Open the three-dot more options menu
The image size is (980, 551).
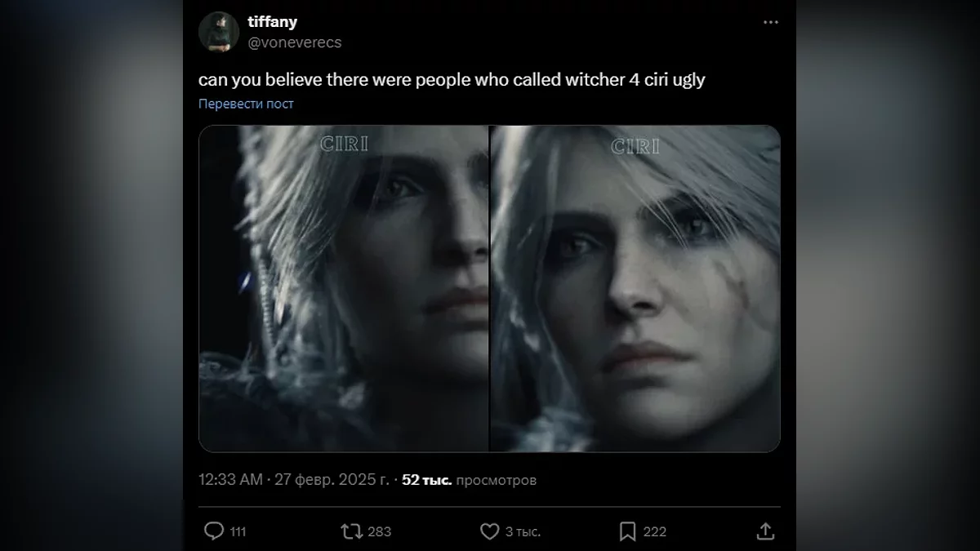pyautogui.click(x=771, y=23)
